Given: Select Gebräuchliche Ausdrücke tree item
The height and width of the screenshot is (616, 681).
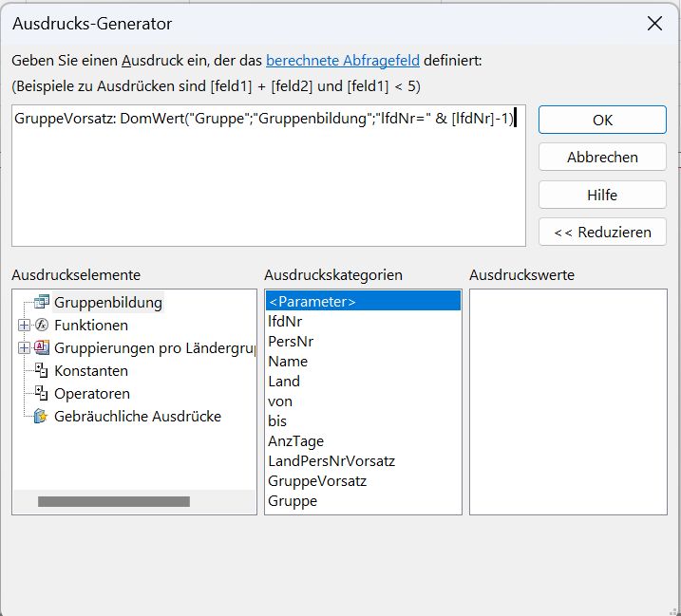Looking at the screenshot, I should (x=138, y=417).
